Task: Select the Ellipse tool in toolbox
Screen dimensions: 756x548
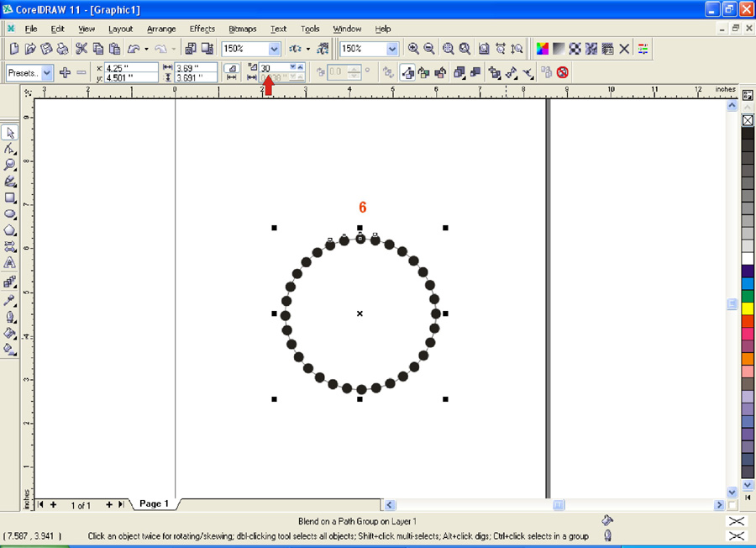Action: coord(10,214)
